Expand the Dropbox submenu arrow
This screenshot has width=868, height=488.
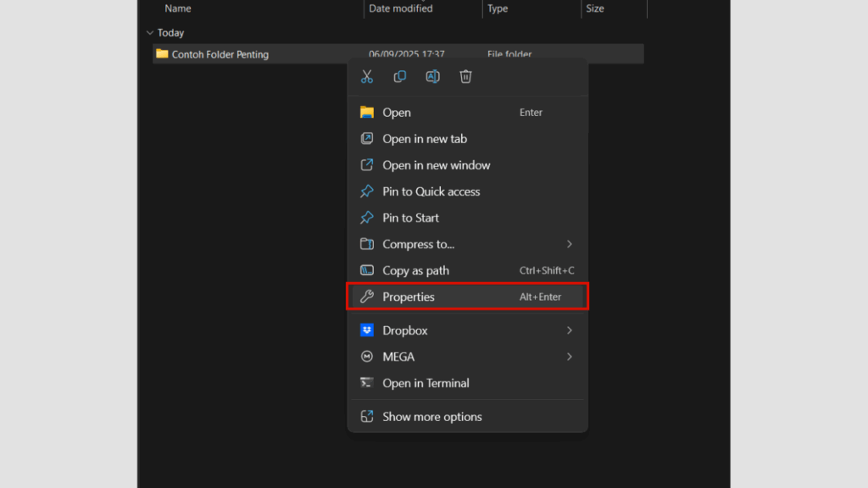click(x=570, y=330)
